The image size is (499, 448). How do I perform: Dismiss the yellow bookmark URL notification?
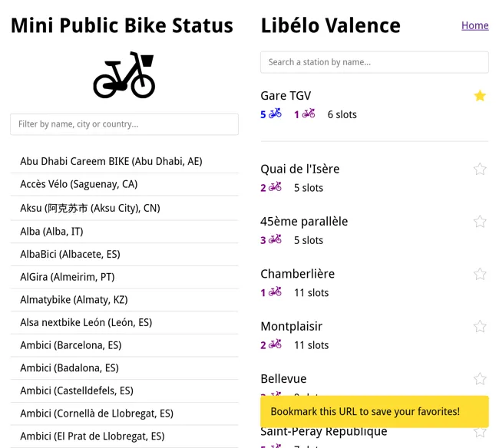[375, 411]
